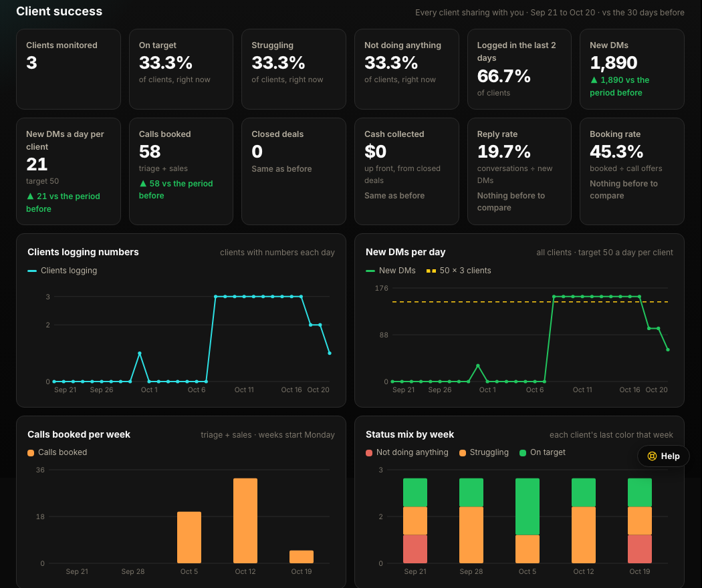Click 'Nothing before to compare' under Booking rate
Image resolution: width=702 pixels, height=588 pixels.
click(x=623, y=190)
